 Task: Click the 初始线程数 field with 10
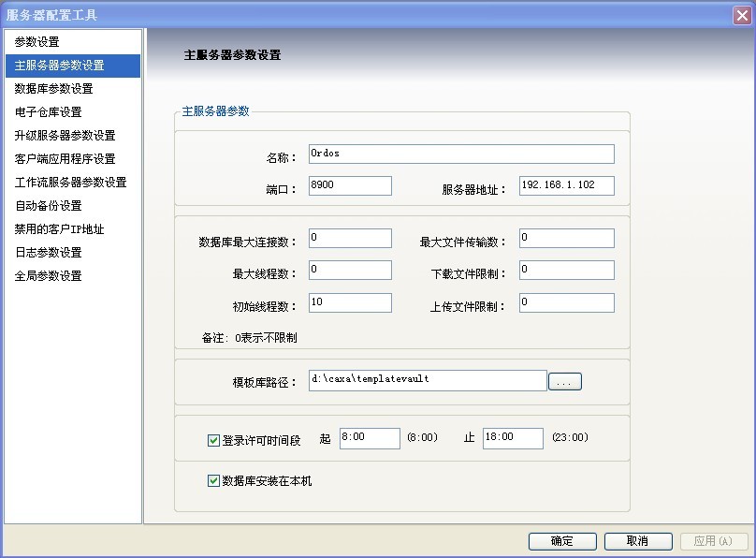tap(350, 302)
